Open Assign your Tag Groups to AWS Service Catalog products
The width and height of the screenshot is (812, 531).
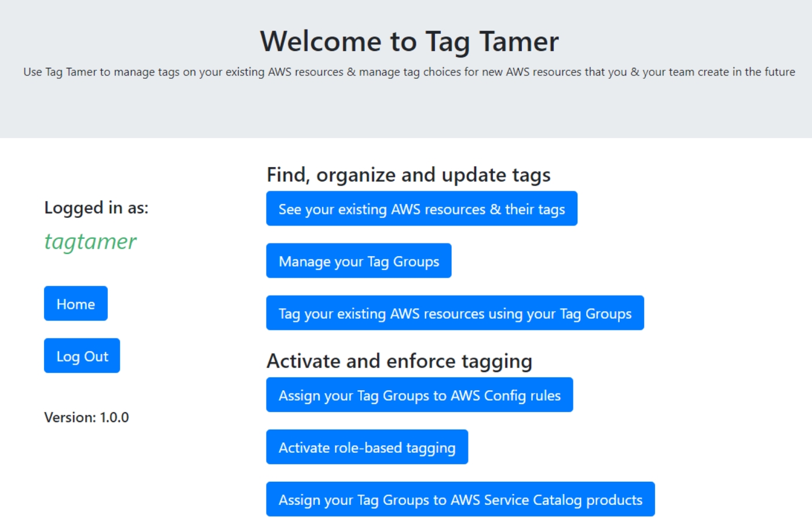[460, 499]
